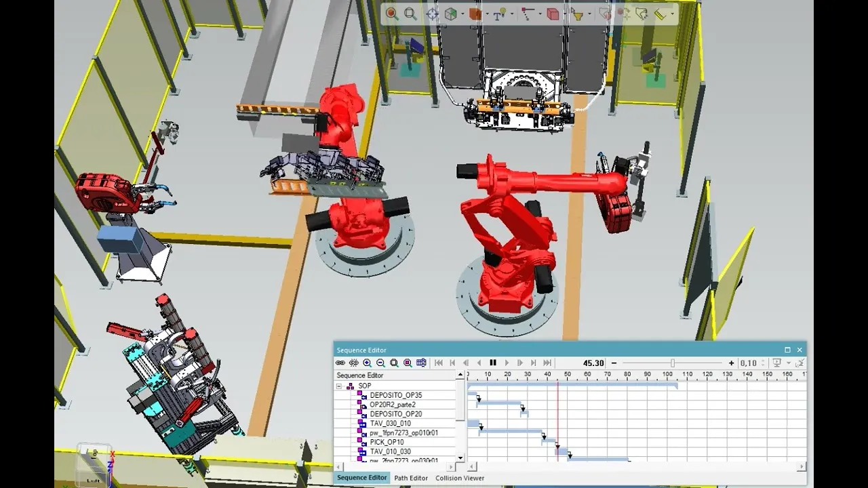Click the time interval stepper arrows
868x488 pixels.
click(x=764, y=363)
